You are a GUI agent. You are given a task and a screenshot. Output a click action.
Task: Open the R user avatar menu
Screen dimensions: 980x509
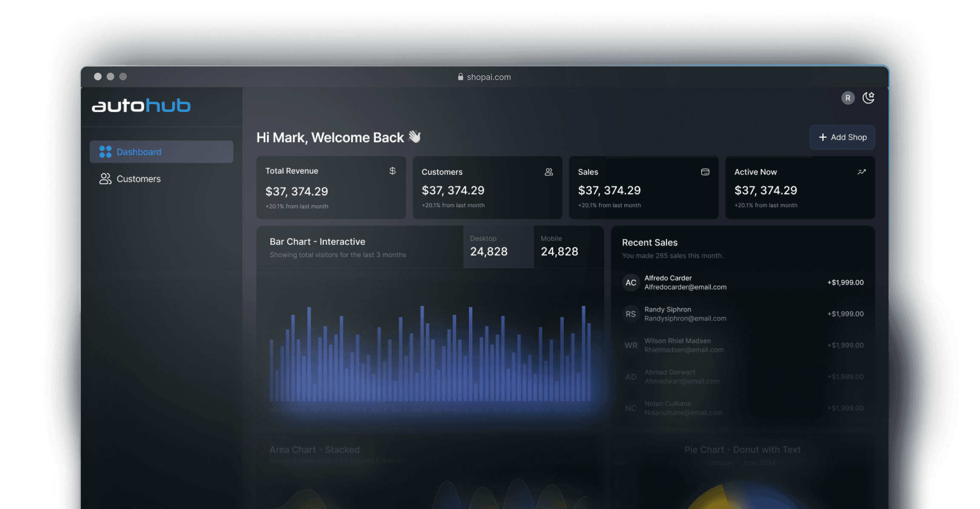click(x=848, y=98)
